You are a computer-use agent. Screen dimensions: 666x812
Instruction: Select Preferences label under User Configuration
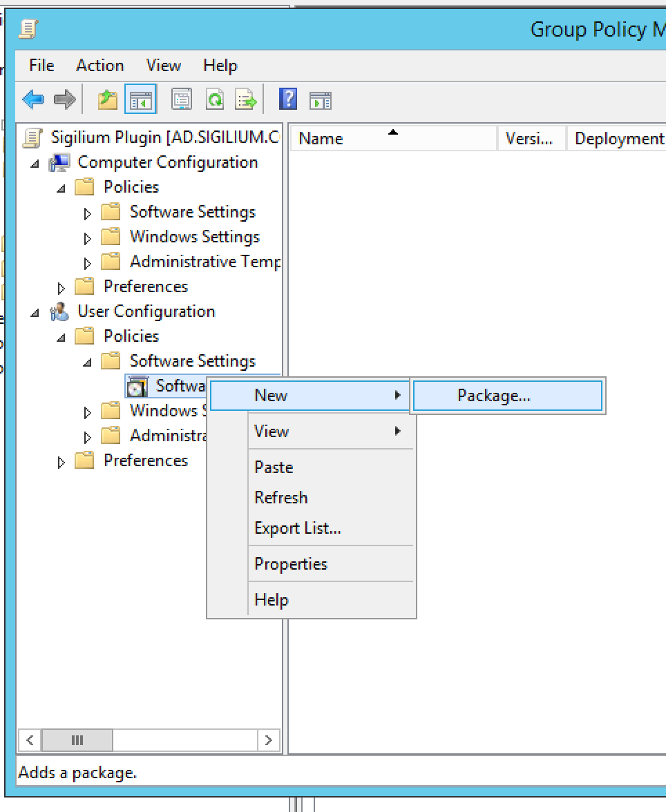click(146, 461)
